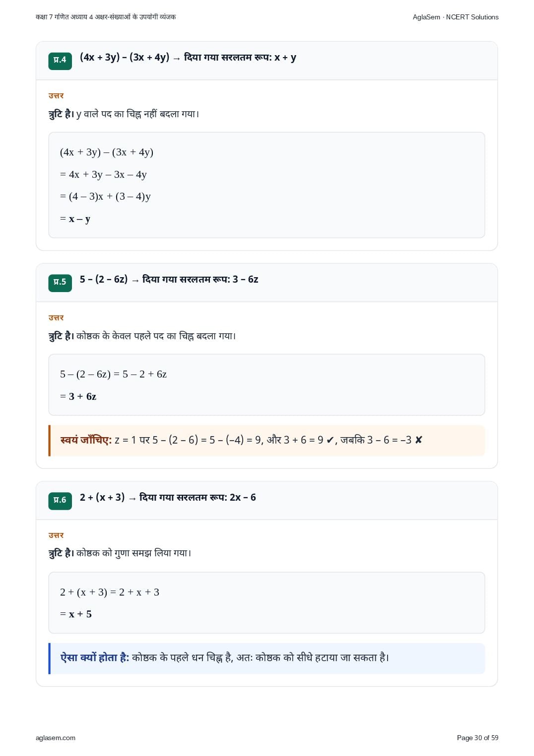Click the cross mark after –3

click(x=418, y=440)
